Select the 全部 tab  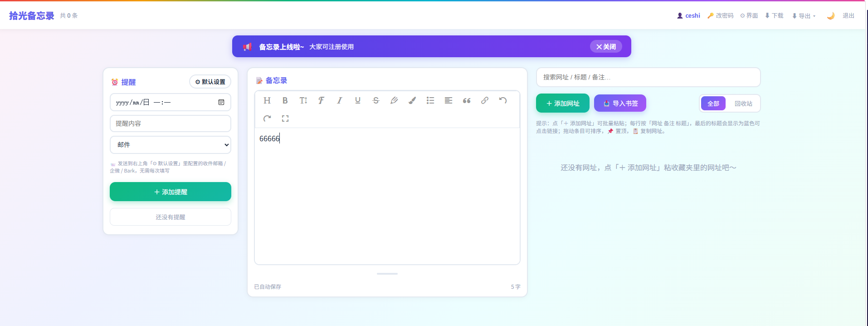(713, 104)
